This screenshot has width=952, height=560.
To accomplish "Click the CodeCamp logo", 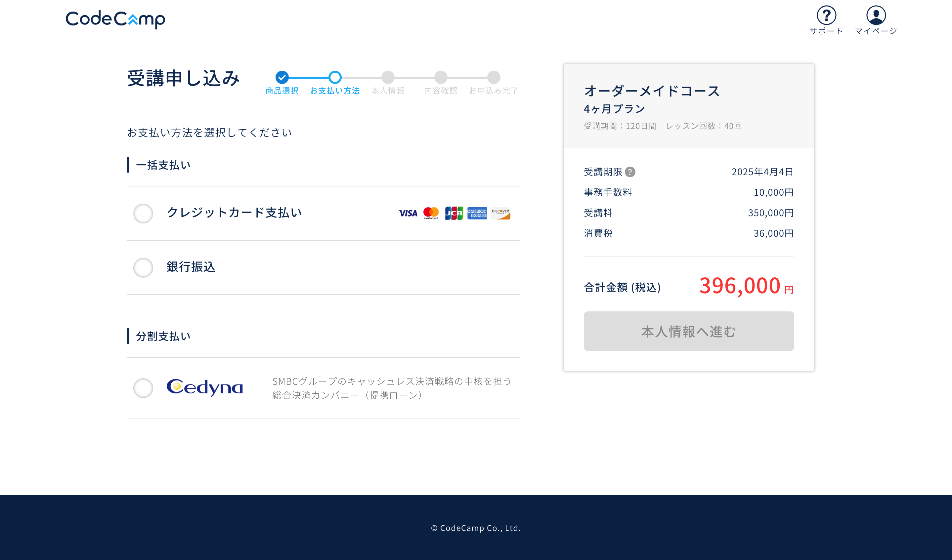I will point(115,19).
